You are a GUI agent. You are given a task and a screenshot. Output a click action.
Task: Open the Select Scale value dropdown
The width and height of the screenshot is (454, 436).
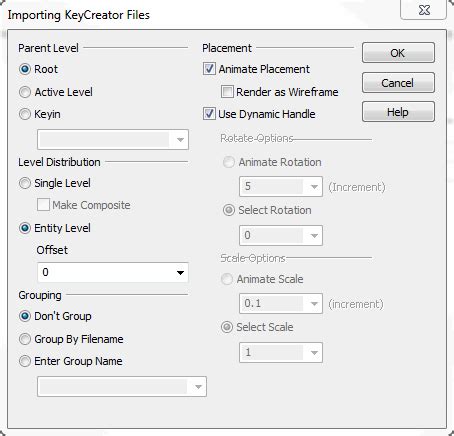click(x=314, y=353)
